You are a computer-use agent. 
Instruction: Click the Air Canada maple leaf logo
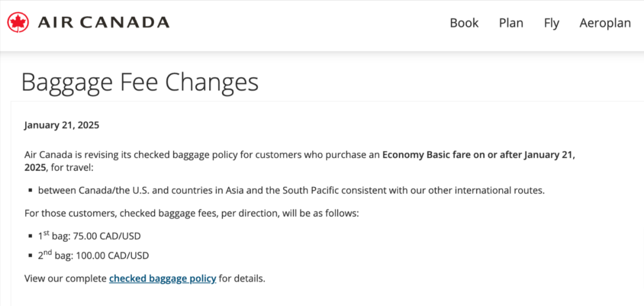pos(18,23)
